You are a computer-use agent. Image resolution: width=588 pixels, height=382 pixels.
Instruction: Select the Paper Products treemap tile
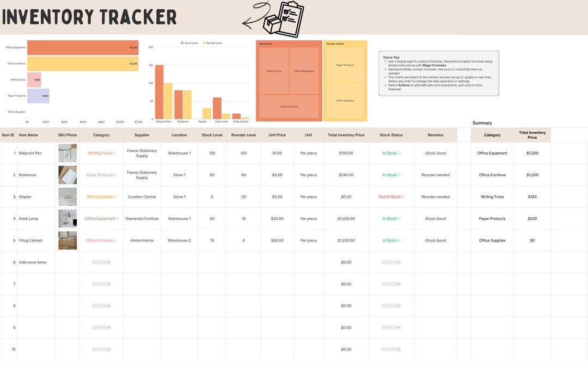pyautogui.click(x=345, y=65)
